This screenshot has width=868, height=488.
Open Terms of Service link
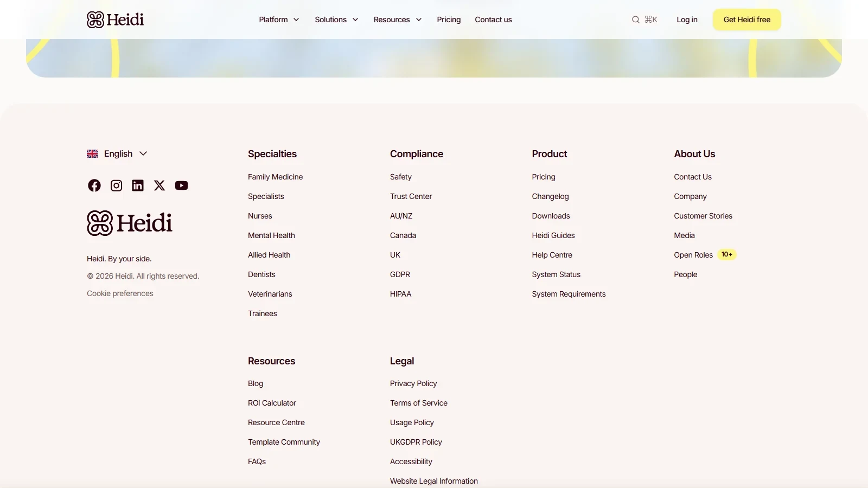[x=418, y=403]
